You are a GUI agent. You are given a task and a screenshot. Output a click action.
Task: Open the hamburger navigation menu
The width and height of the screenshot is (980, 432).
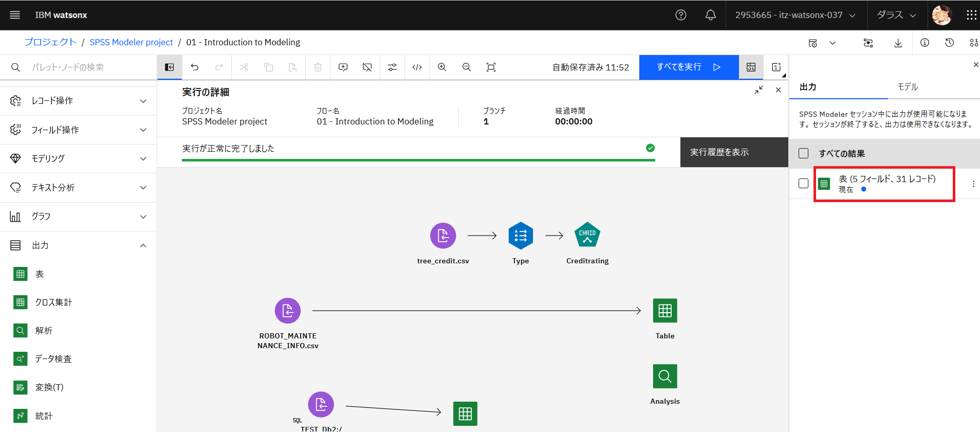[15, 15]
